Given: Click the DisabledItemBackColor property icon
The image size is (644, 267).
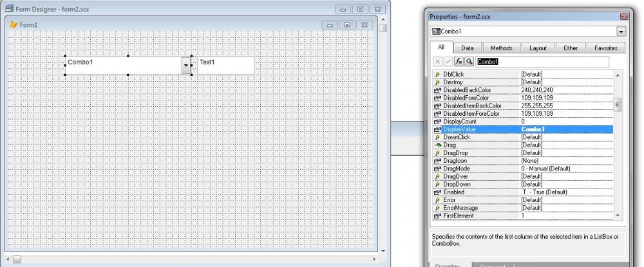Looking at the screenshot, I should click(437, 106).
